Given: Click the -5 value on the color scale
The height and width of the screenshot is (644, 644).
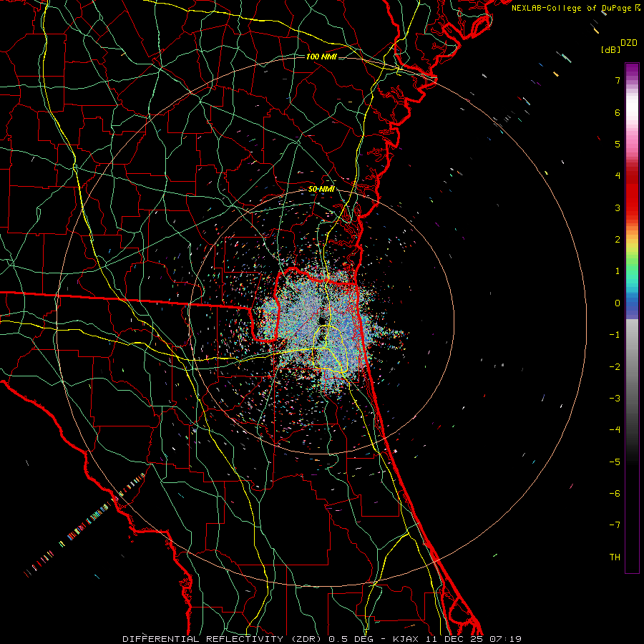Looking at the screenshot, I should (615, 462).
